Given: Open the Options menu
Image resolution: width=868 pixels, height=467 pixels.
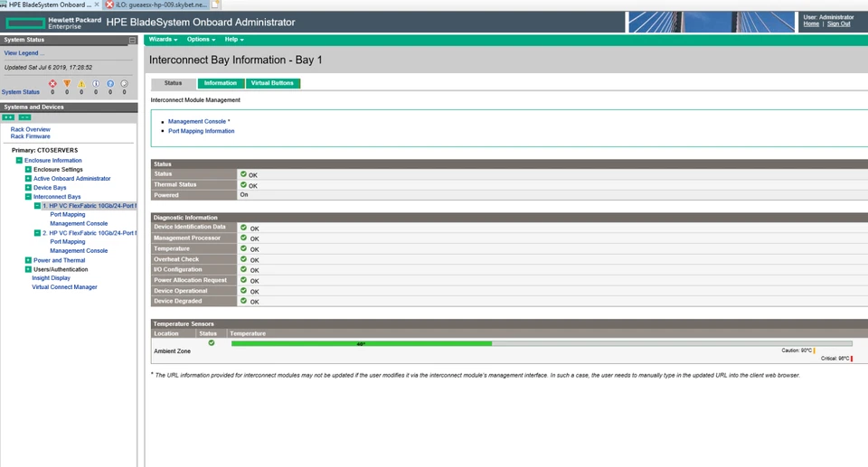Looking at the screenshot, I should tap(201, 39).
